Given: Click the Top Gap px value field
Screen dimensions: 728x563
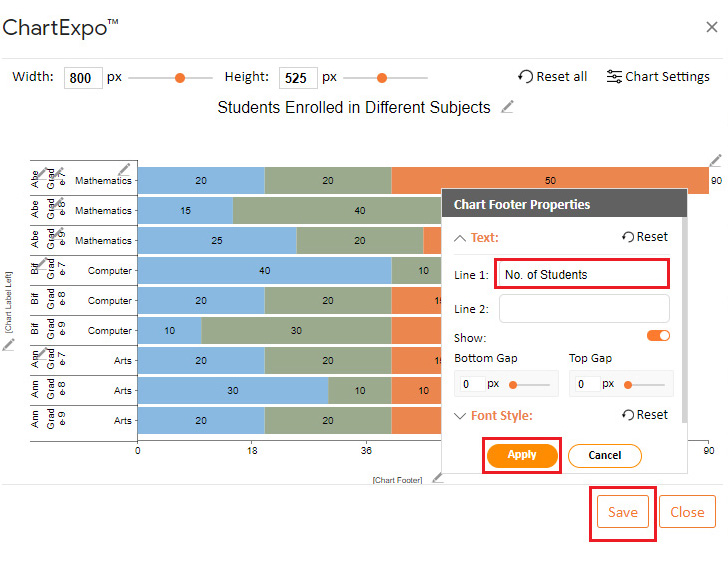Looking at the screenshot, I should click(x=588, y=384).
